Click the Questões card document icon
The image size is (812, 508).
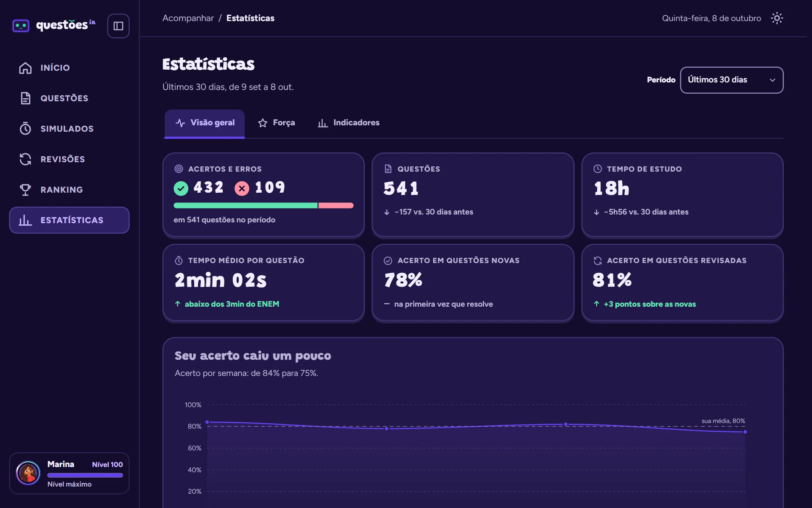point(388,169)
